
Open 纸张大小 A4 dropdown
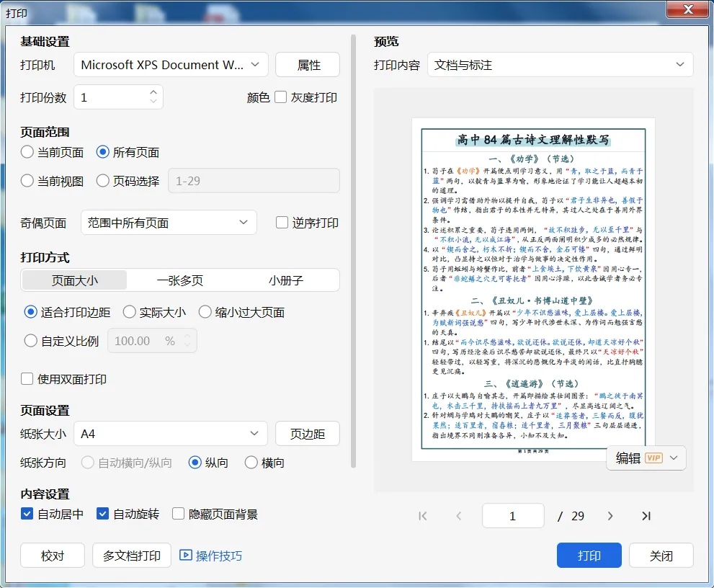tap(170, 434)
